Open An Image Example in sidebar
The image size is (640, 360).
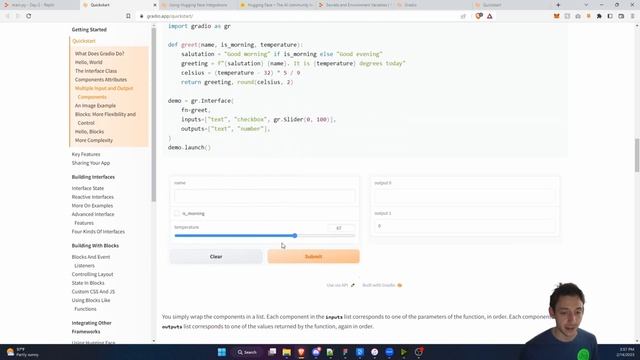95,106
